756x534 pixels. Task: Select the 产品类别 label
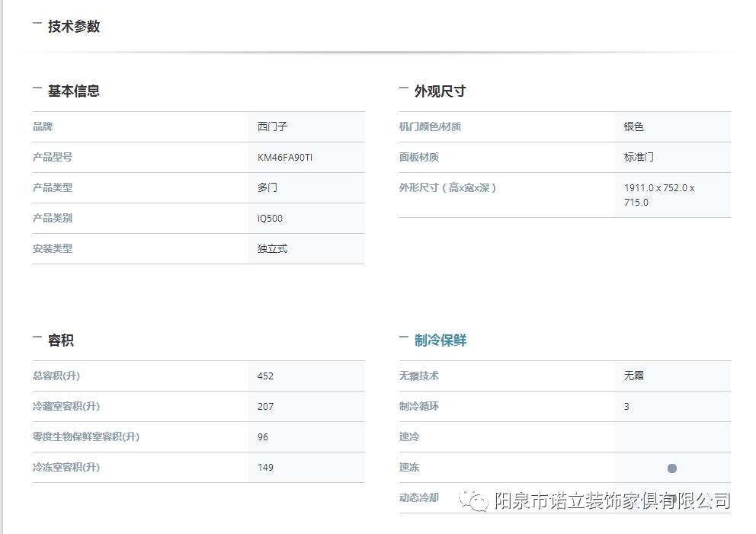[x=53, y=218]
